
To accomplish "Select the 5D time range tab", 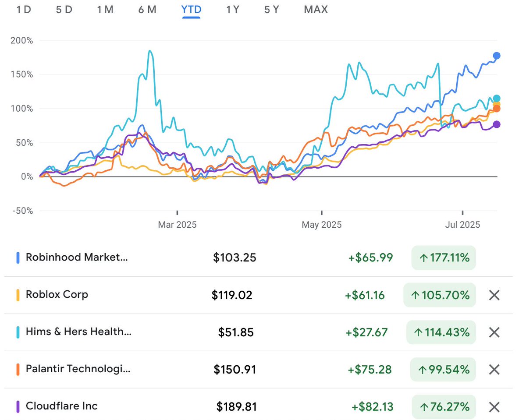I will [x=64, y=9].
